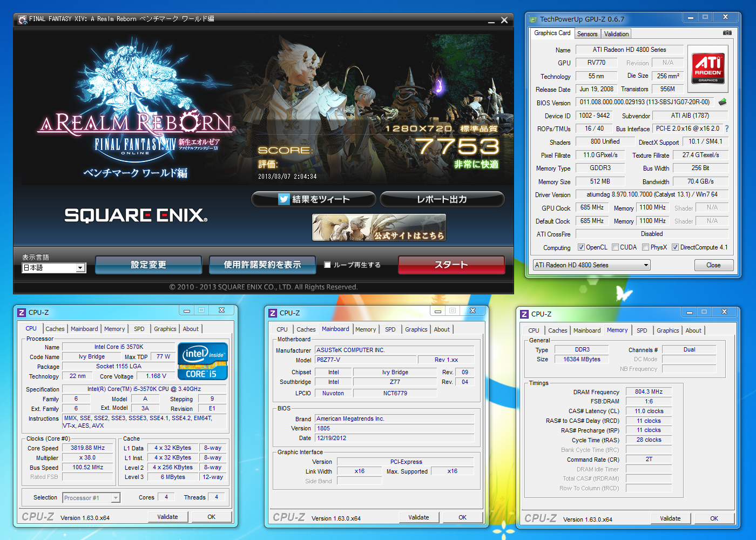
Task: Open the official site chocobo banner
Action: coord(379,227)
